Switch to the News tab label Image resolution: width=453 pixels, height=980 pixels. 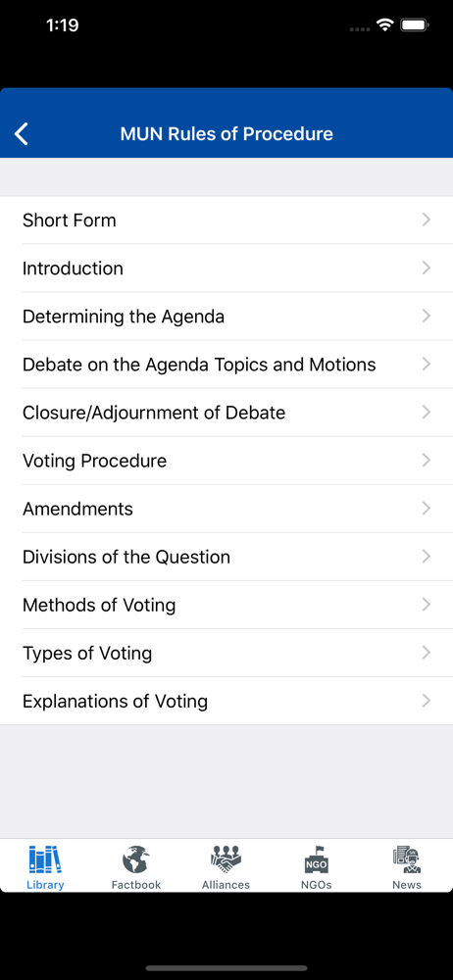[x=407, y=884]
